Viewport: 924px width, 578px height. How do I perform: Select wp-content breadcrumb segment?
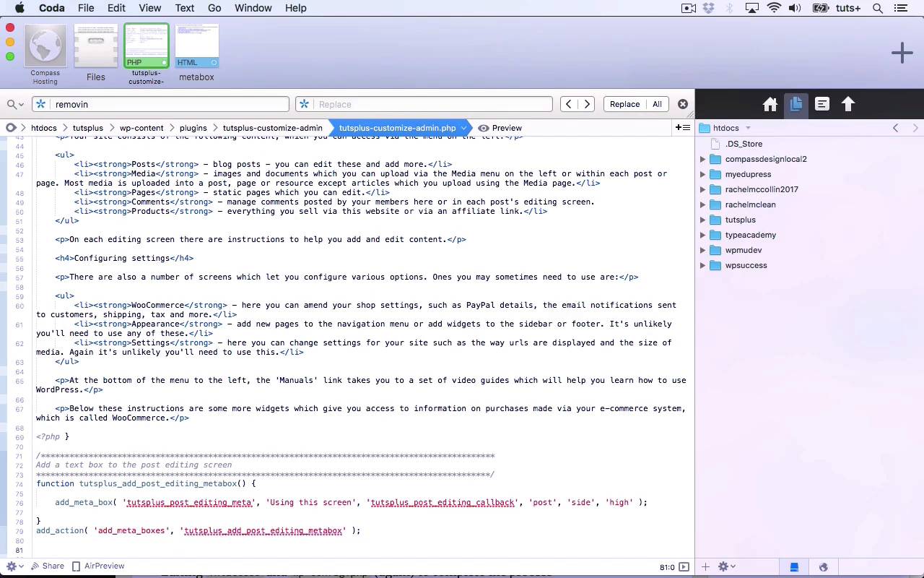141,128
